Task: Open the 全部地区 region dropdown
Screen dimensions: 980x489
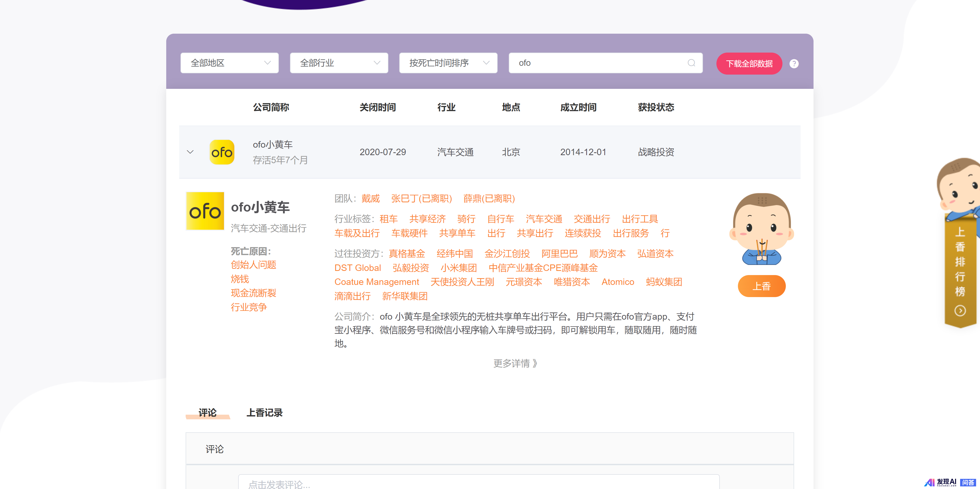Action: 229,63
